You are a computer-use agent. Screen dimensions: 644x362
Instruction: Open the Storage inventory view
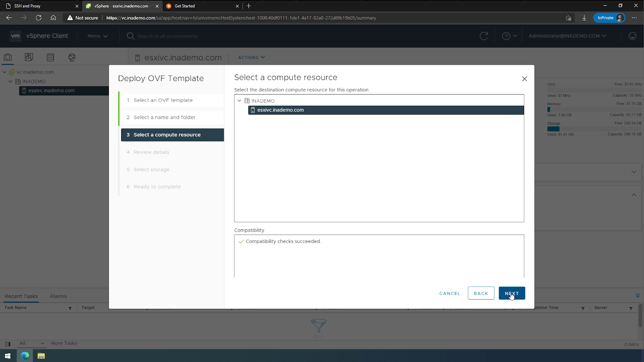point(50,57)
